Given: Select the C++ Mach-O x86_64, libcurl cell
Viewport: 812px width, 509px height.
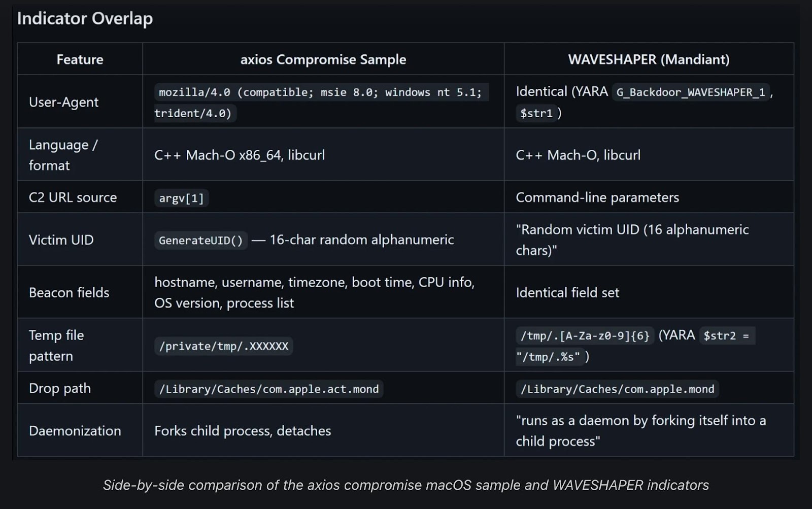Looking at the screenshot, I should [x=240, y=155].
